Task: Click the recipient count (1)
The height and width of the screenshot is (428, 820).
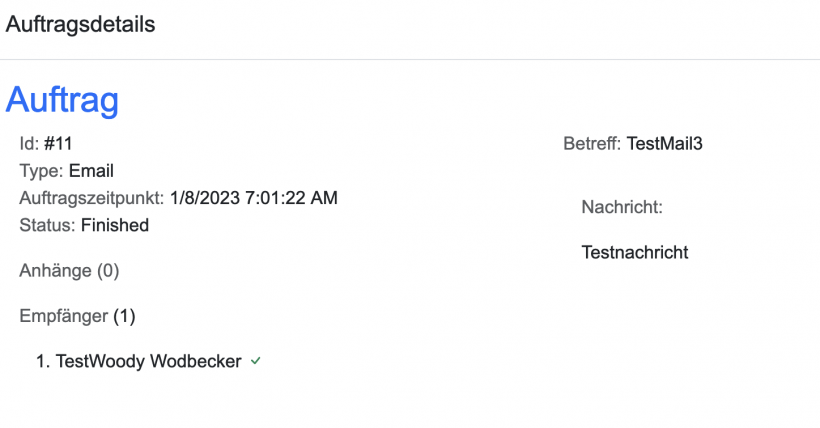Action: click(123, 316)
